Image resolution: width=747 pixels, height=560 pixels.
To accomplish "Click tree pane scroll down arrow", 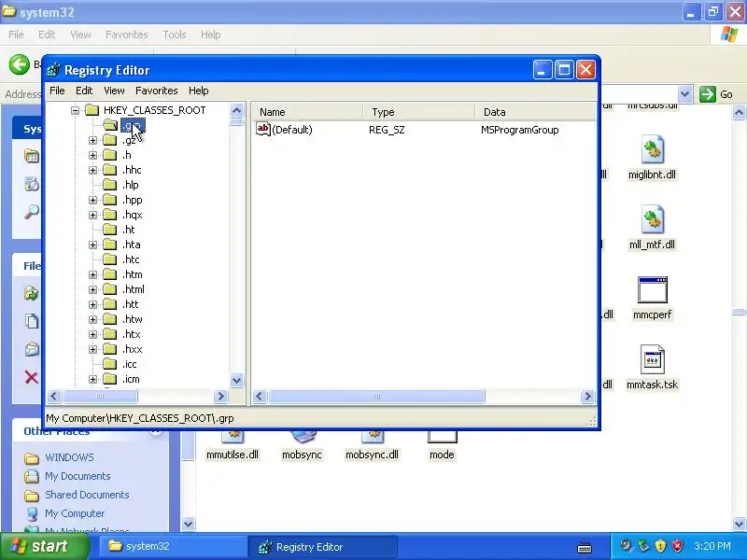I will [x=237, y=380].
